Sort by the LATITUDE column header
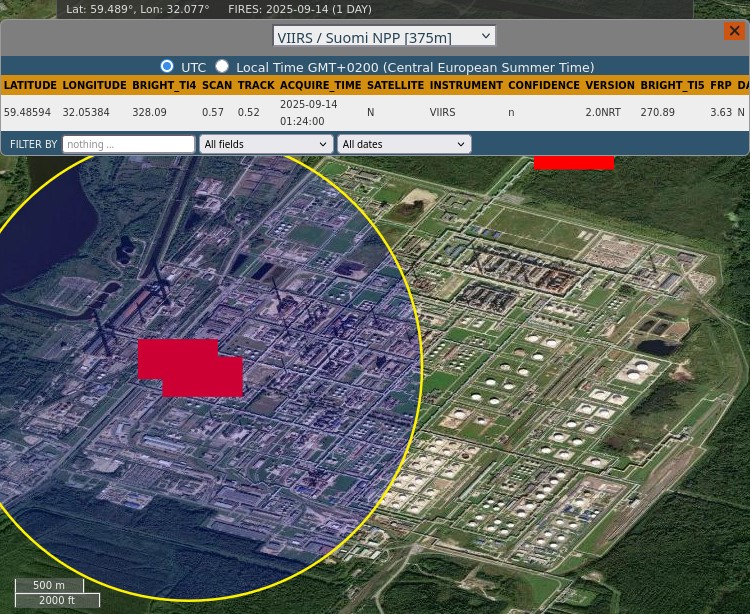This screenshot has height=614, width=750. tap(30, 86)
